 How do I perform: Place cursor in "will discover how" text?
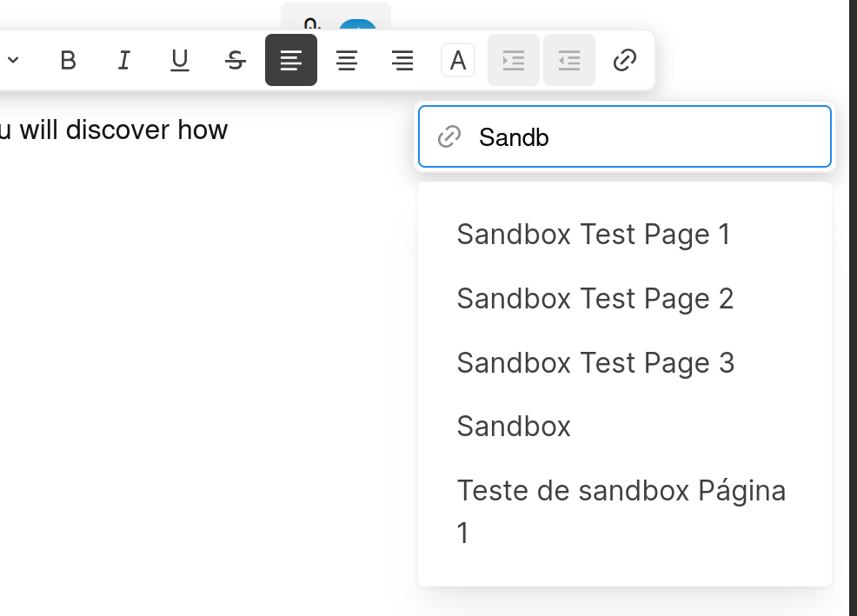123,130
